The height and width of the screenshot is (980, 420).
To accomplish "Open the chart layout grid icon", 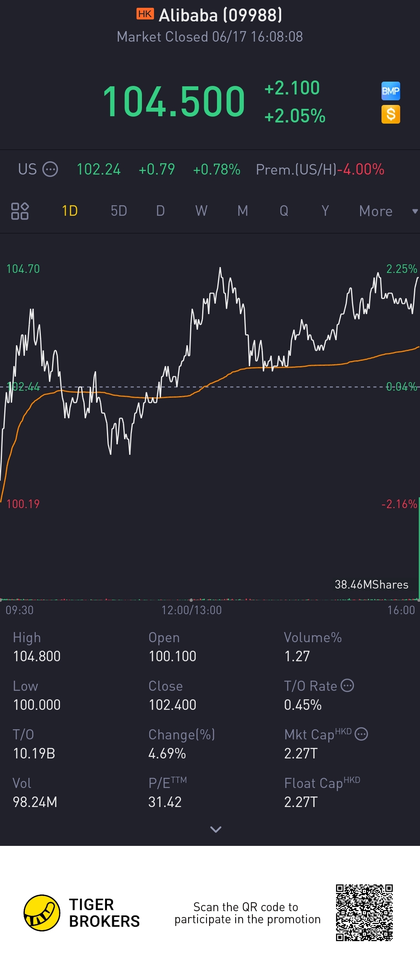I will (x=20, y=211).
